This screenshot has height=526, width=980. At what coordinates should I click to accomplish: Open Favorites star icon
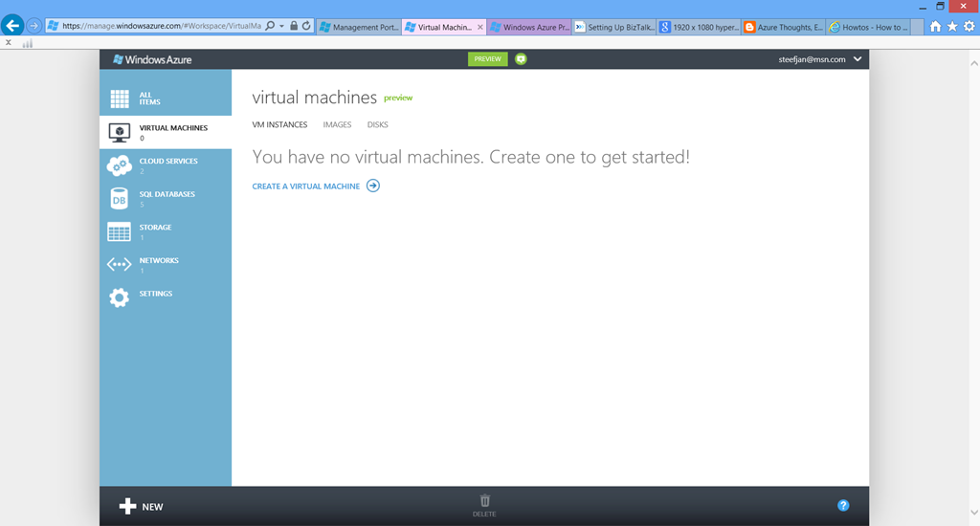[952, 26]
